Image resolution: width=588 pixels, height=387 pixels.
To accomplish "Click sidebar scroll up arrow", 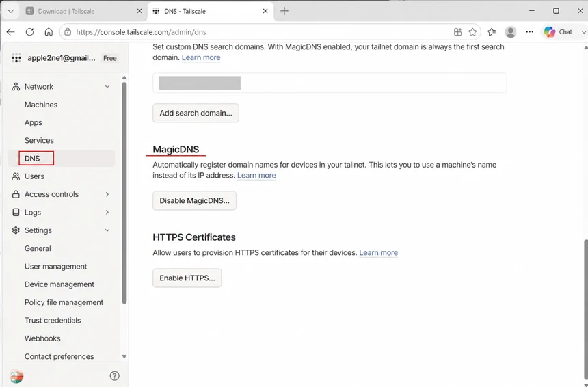I will [x=124, y=78].
